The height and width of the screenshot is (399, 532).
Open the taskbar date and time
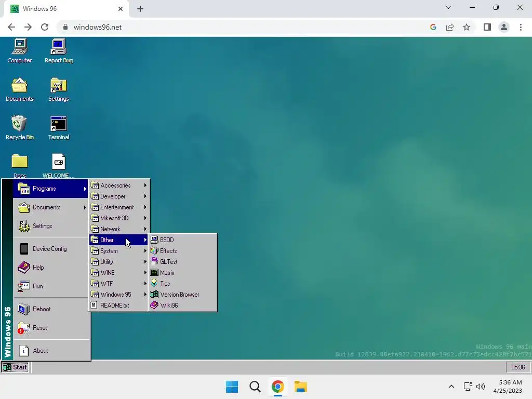click(508, 387)
